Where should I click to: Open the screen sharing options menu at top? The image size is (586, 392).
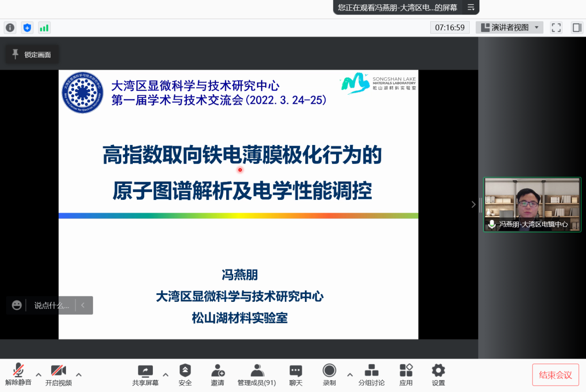[x=471, y=7]
